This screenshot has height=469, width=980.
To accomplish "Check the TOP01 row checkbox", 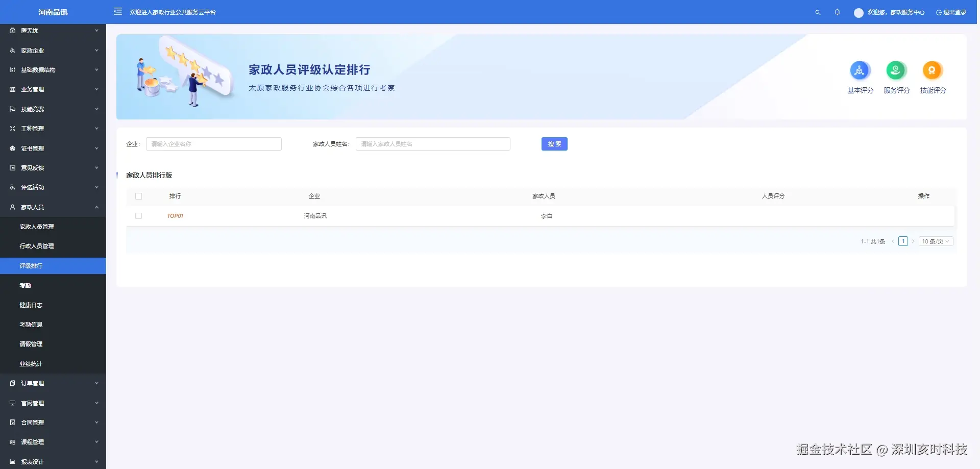I will tap(138, 216).
